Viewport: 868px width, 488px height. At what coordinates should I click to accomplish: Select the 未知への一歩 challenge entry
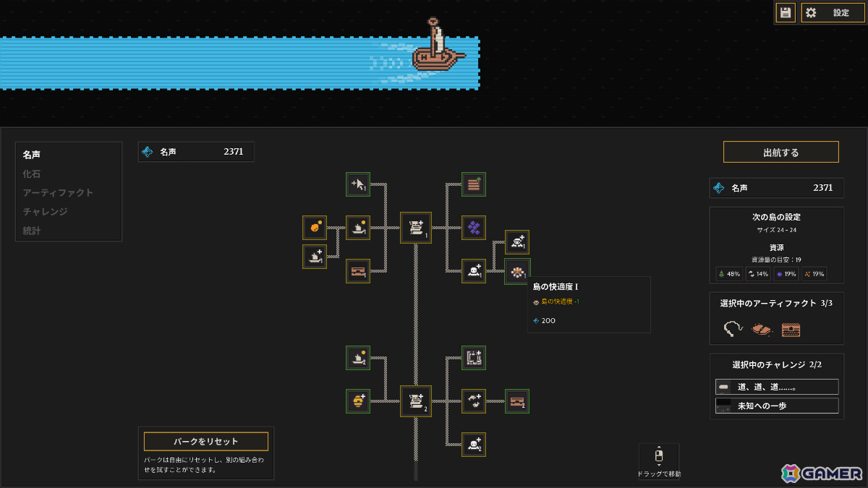click(x=777, y=406)
